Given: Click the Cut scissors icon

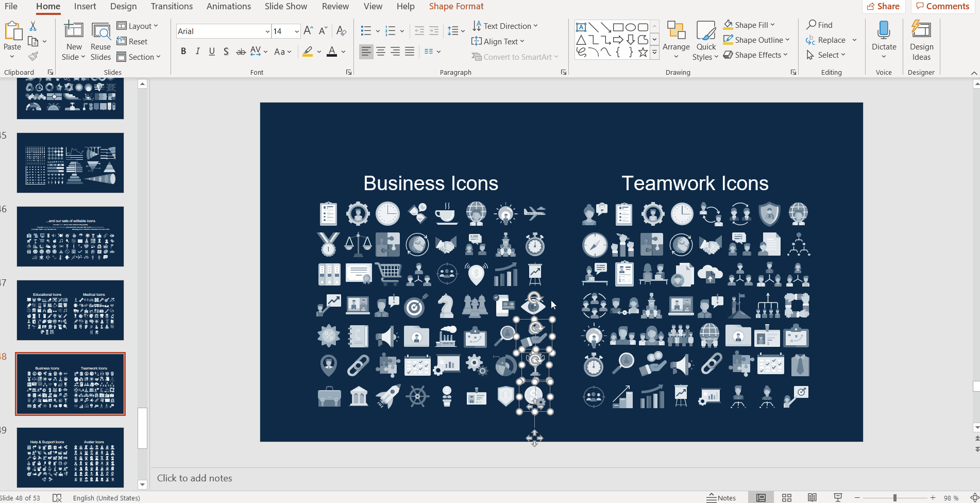Looking at the screenshot, I should 33,26.
